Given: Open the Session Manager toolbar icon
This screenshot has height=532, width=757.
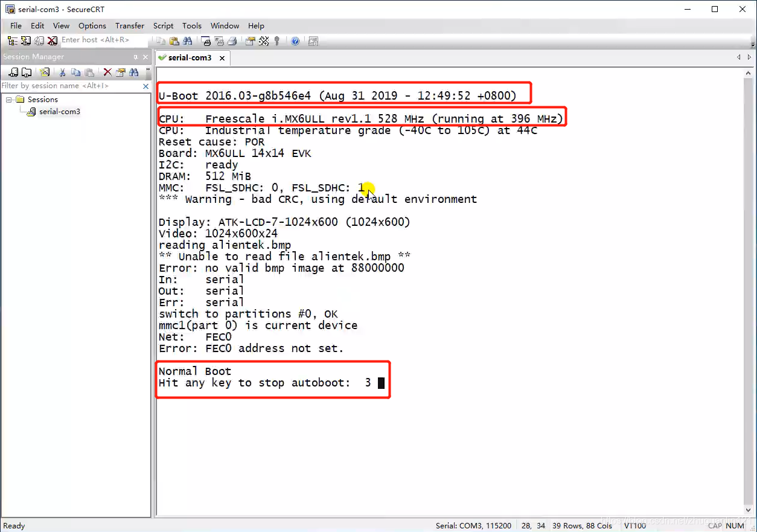Looking at the screenshot, I should (13, 41).
